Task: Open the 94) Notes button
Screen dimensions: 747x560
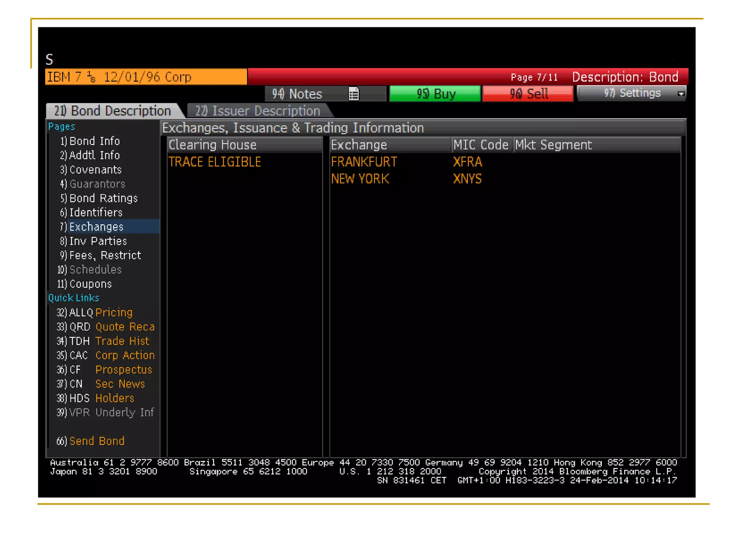Action: click(x=297, y=94)
